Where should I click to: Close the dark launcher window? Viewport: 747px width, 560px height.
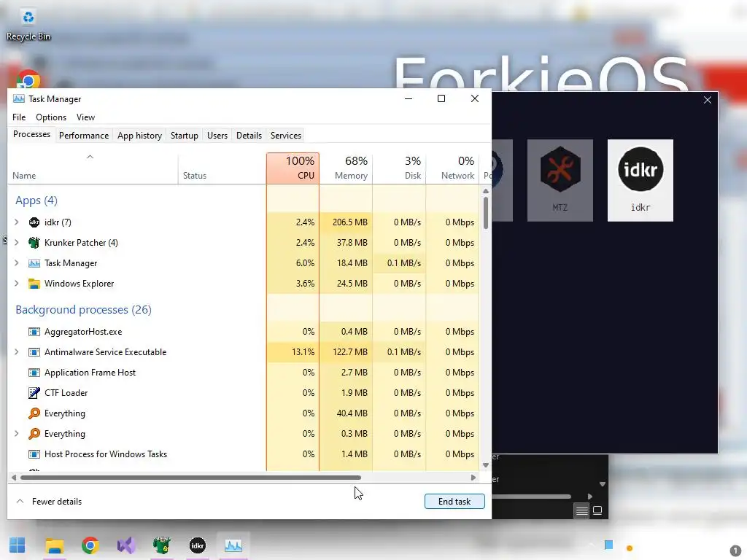click(x=708, y=100)
